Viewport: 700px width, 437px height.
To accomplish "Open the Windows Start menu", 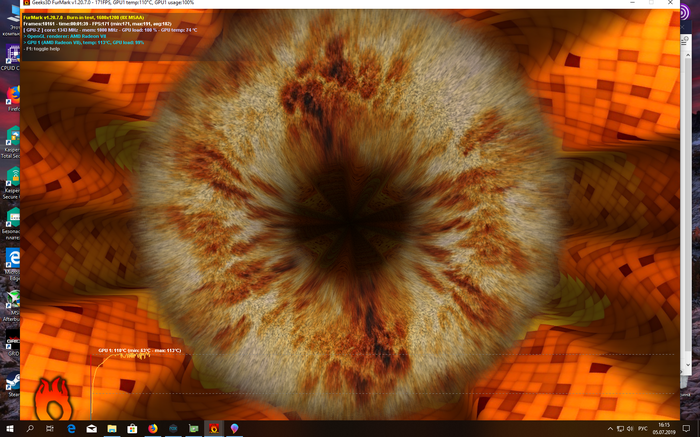I will (9, 429).
